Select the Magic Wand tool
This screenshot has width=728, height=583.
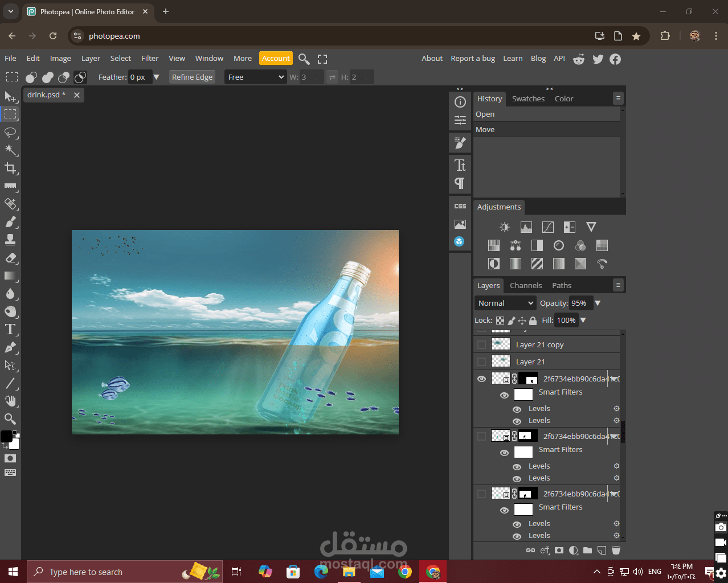click(x=10, y=150)
